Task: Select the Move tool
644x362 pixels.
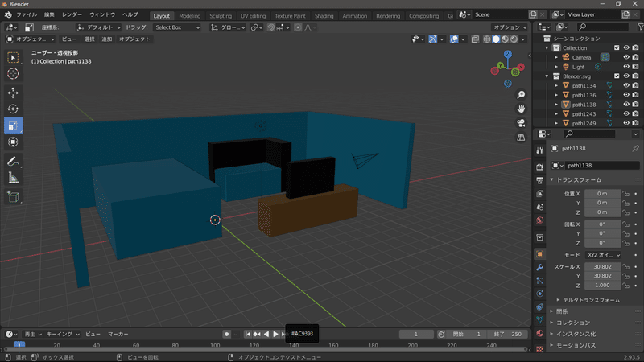Action: pyautogui.click(x=13, y=93)
